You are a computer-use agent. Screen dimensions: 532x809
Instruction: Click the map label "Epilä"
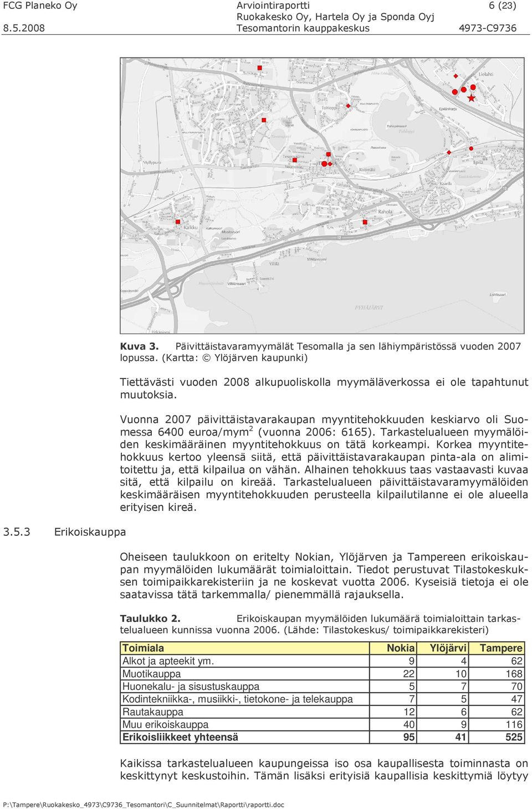click(478, 162)
